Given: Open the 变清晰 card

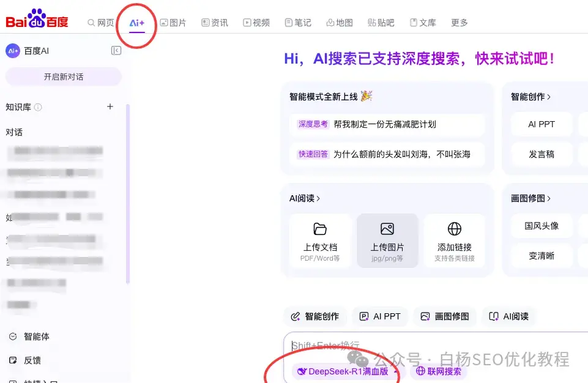Looking at the screenshot, I should click(541, 256).
